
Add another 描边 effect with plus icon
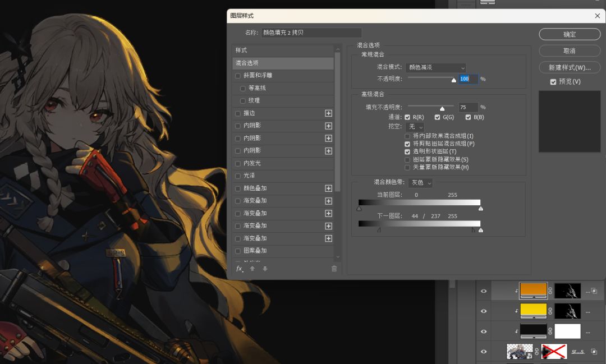pyautogui.click(x=329, y=113)
